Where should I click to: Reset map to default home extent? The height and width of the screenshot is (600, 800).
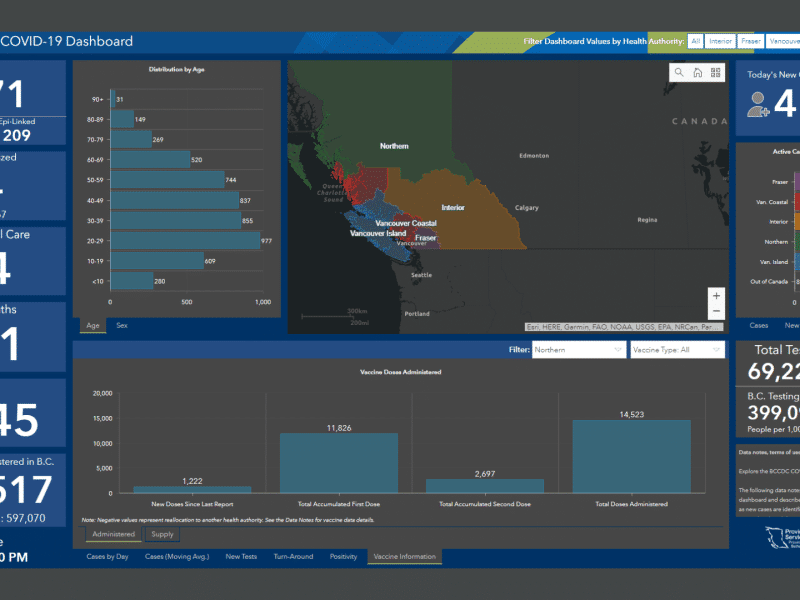(698, 73)
